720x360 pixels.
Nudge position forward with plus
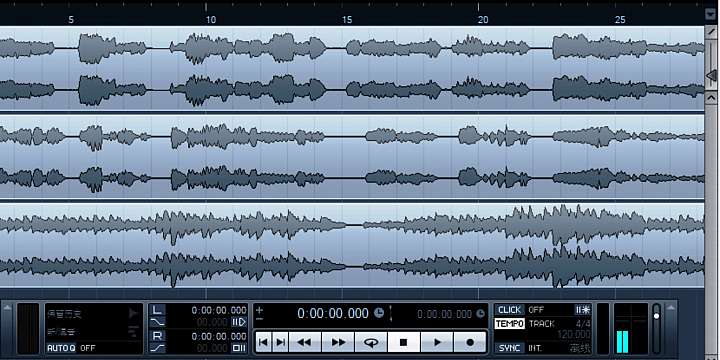[x=259, y=309]
